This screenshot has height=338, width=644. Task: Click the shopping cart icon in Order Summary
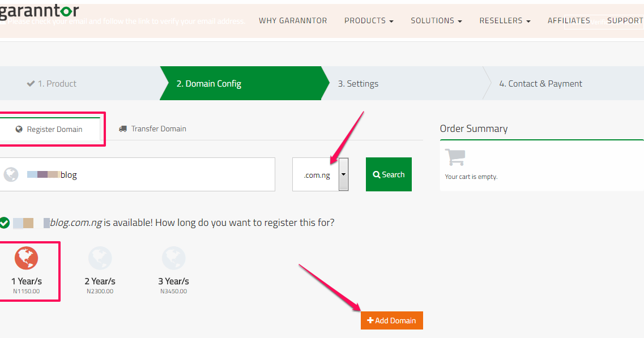pos(455,157)
